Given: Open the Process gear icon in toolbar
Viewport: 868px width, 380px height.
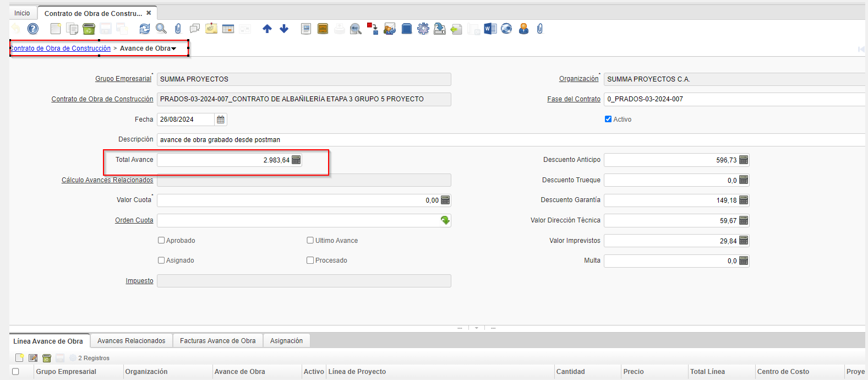Looking at the screenshot, I should [x=423, y=29].
